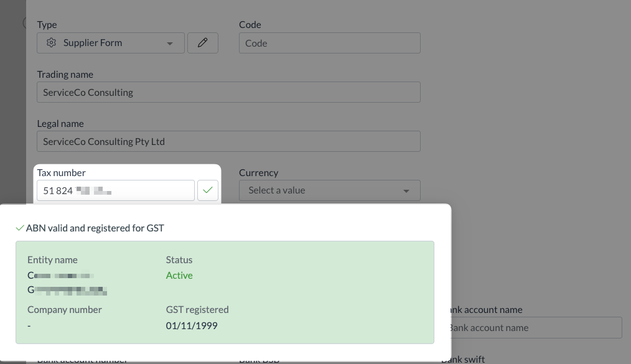Click the Legal name input field

point(228,141)
